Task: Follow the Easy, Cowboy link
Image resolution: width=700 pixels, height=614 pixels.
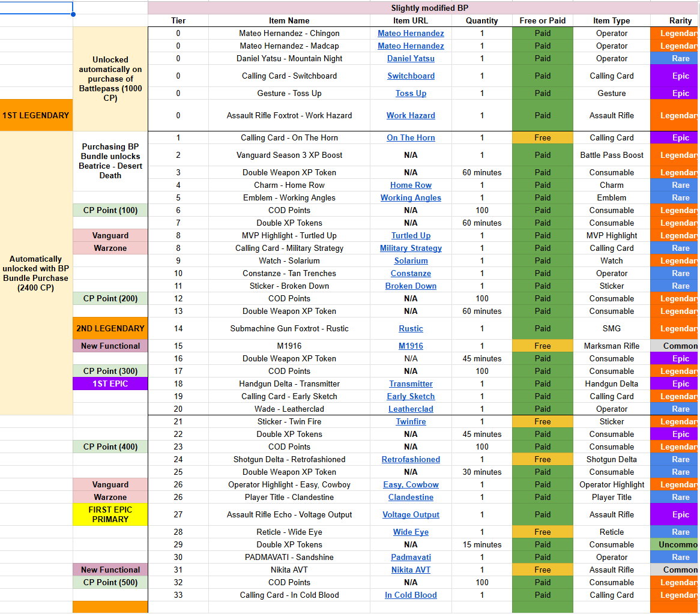Action: point(411,484)
